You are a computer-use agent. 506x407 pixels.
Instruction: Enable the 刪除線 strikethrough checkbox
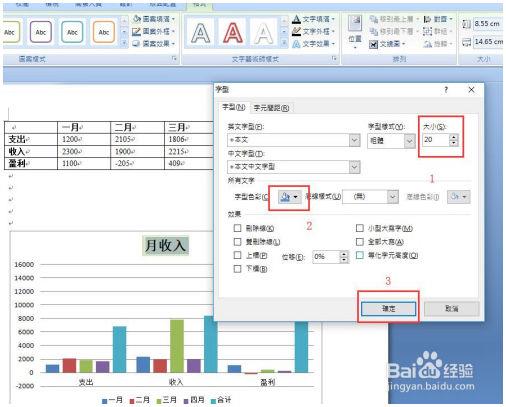(x=237, y=228)
